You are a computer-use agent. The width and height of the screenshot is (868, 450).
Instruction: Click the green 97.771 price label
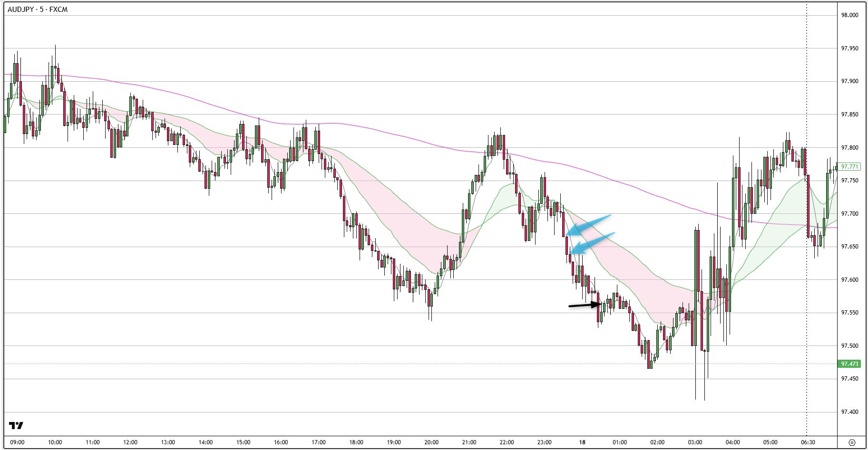click(849, 167)
